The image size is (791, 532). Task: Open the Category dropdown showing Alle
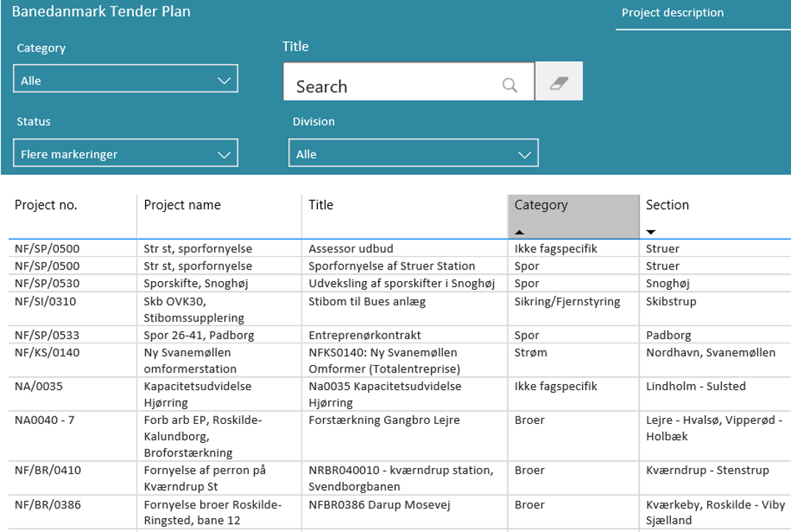125,79
